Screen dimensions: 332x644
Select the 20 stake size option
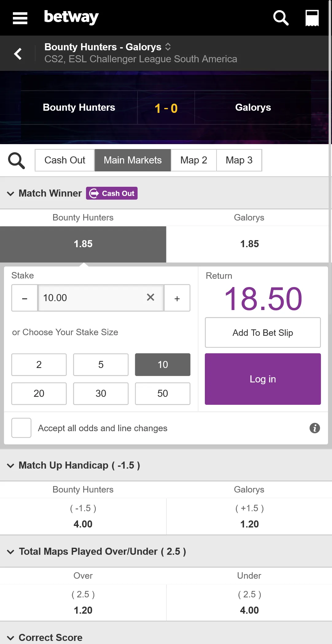point(39,393)
